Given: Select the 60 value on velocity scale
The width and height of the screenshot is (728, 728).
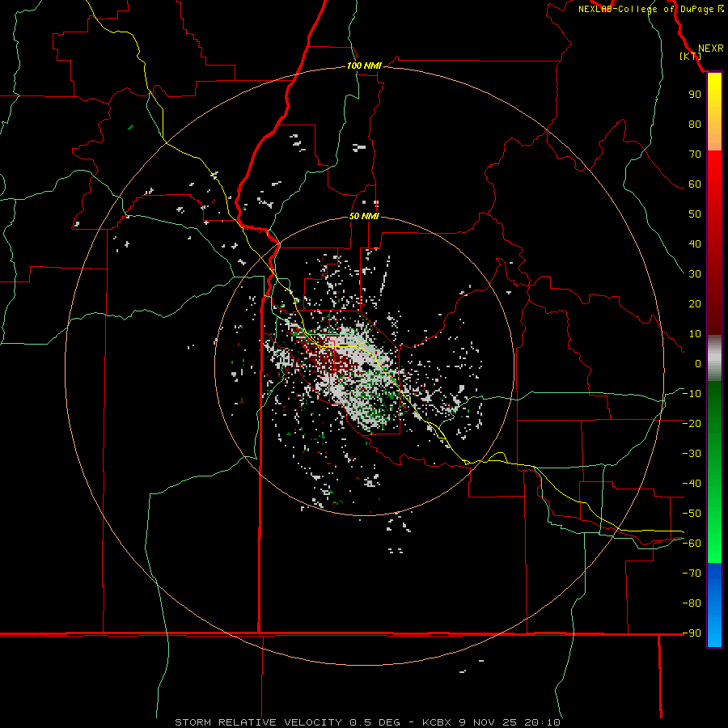Looking at the screenshot, I should coord(695,184).
